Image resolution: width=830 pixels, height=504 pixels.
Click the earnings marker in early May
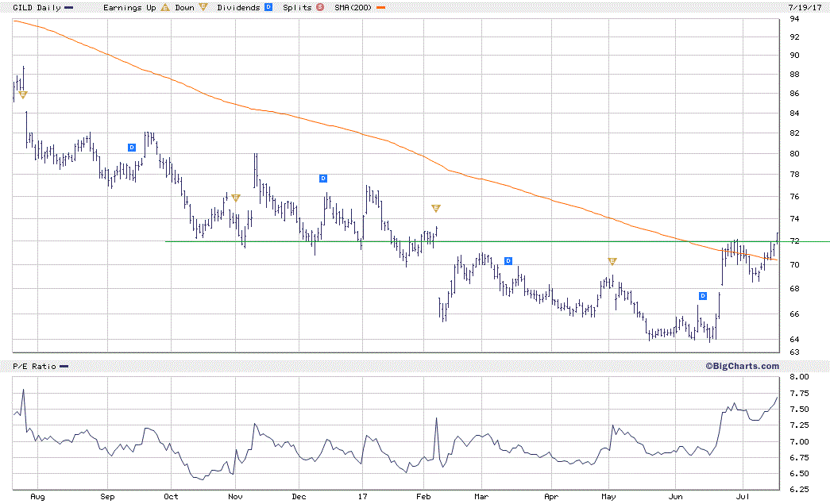click(x=612, y=261)
